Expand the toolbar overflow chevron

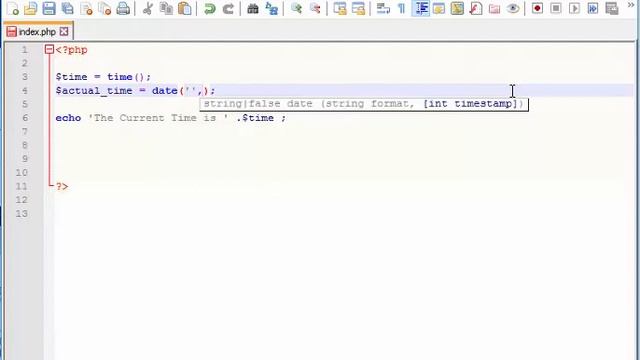[631, 6]
